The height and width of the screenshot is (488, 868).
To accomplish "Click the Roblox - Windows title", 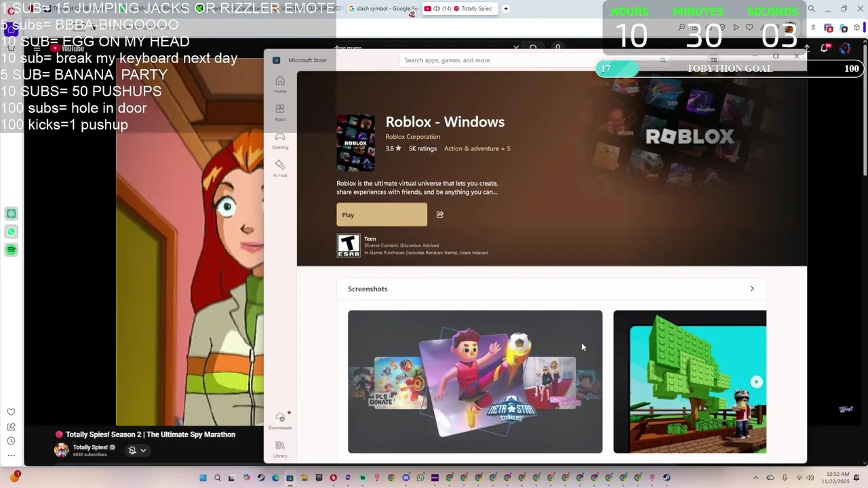I will click(445, 122).
